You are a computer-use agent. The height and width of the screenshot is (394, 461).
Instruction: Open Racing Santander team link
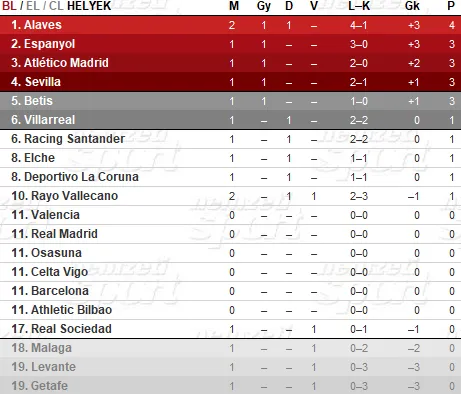[74, 139]
